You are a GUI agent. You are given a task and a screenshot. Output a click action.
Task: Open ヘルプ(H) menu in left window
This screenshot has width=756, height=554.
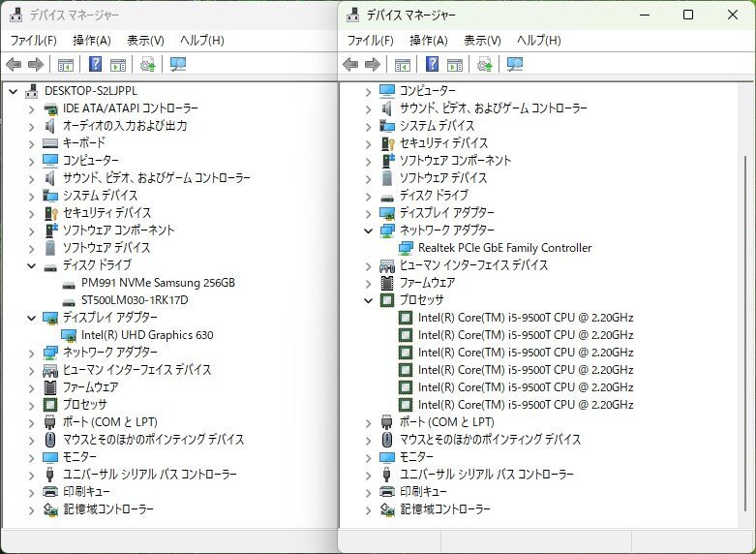point(201,40)
